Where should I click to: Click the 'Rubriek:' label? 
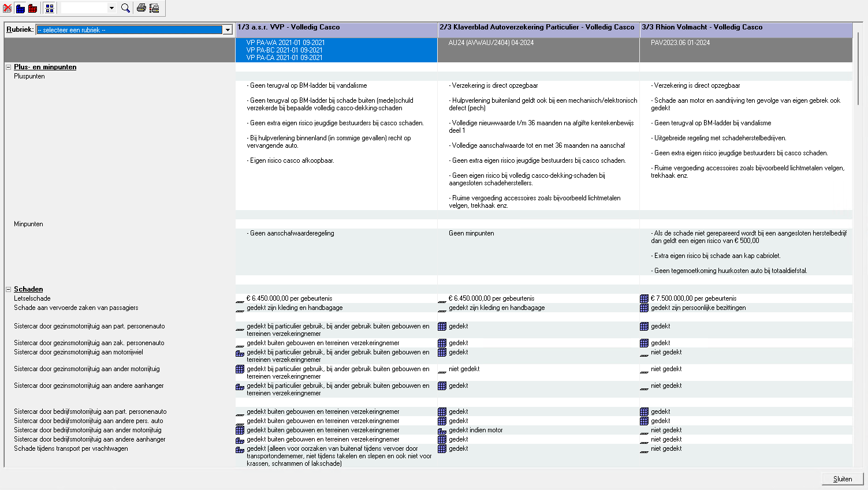(20, 29)
